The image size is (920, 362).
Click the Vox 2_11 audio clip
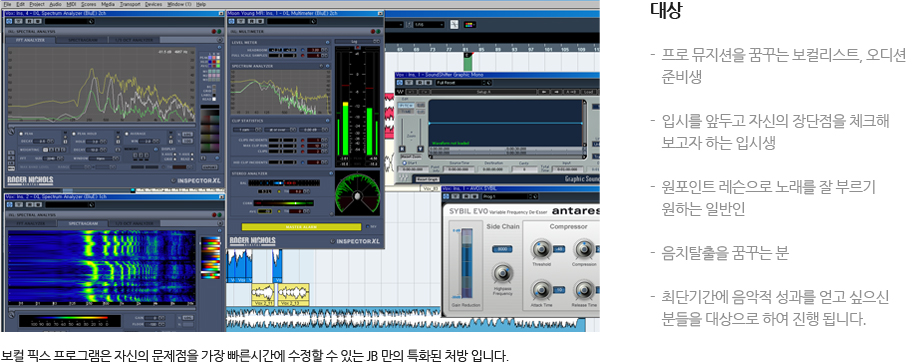263,295
